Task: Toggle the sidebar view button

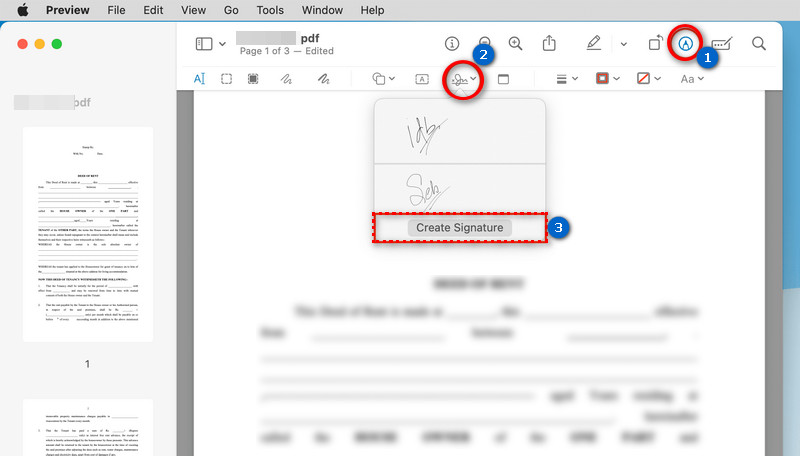Action: click(x=204, y=44)
